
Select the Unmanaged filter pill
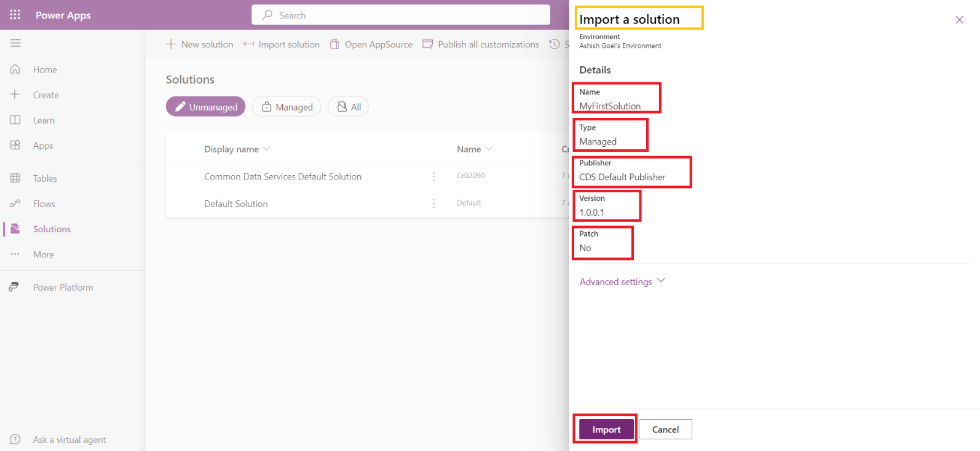[205, 107]
